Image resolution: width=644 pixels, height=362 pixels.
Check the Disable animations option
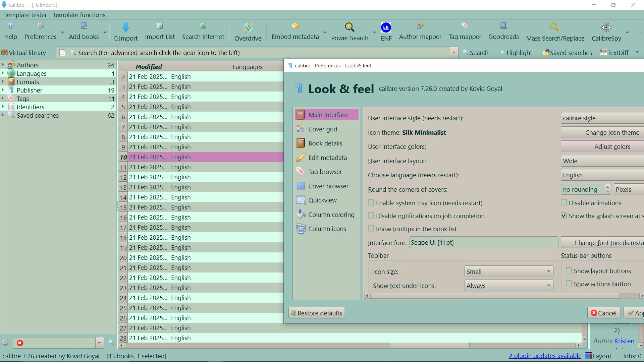(564, 203)
